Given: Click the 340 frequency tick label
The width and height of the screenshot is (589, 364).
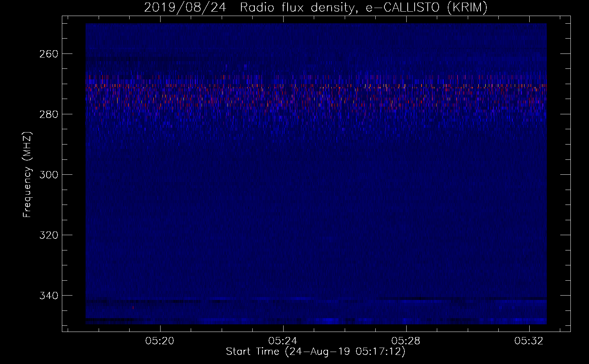Looking at the screenshot, I should click(49, 296).
